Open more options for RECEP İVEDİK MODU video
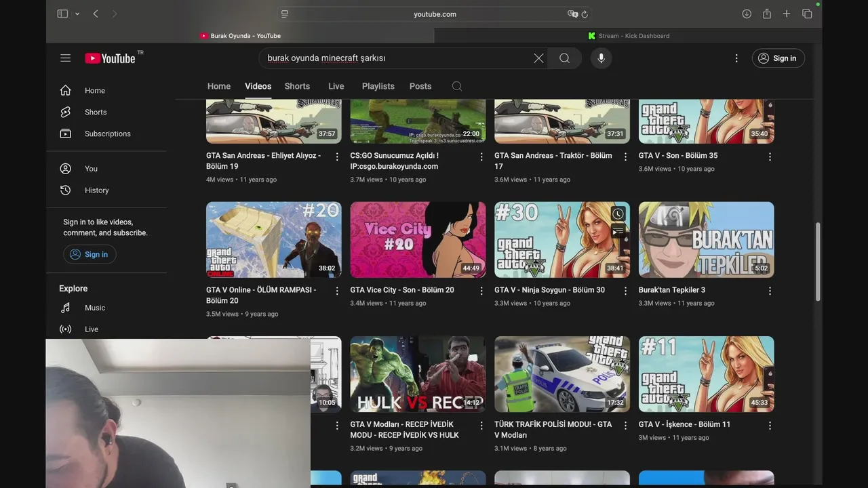This screenshot has width=868, height=488. point(481,425)
